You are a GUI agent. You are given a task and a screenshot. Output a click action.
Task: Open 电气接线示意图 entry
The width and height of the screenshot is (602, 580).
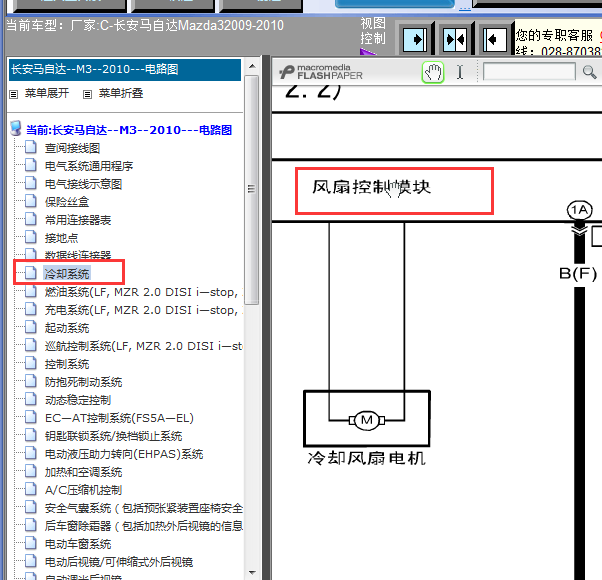click(x=83, y=184)
